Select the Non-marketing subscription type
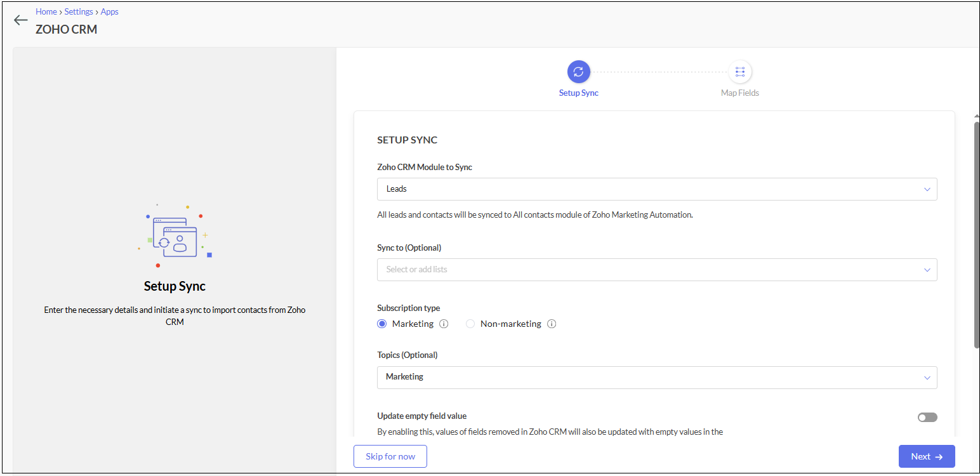Viewport: 980px width, 476px height. [x=470, y=324]
